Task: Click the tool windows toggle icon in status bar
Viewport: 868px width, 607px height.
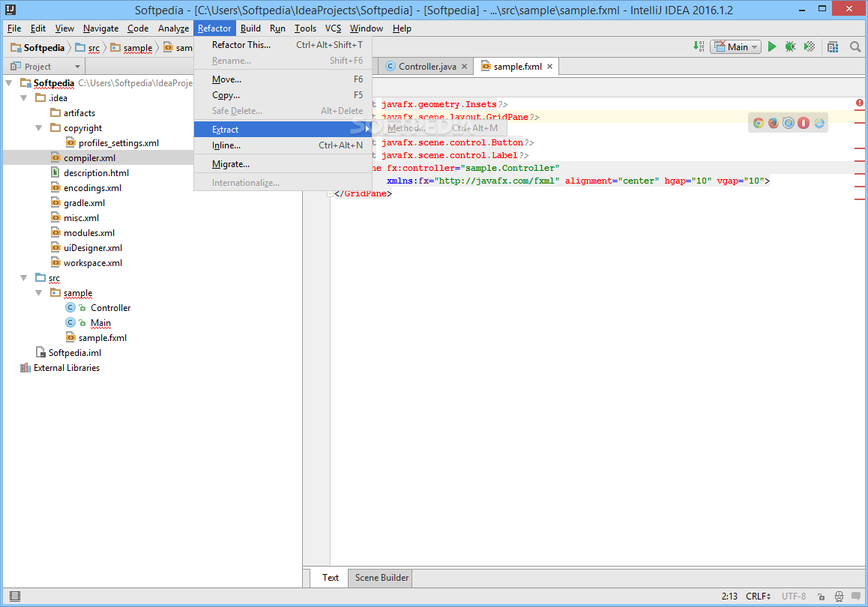Action: click(x=15, y=596)
